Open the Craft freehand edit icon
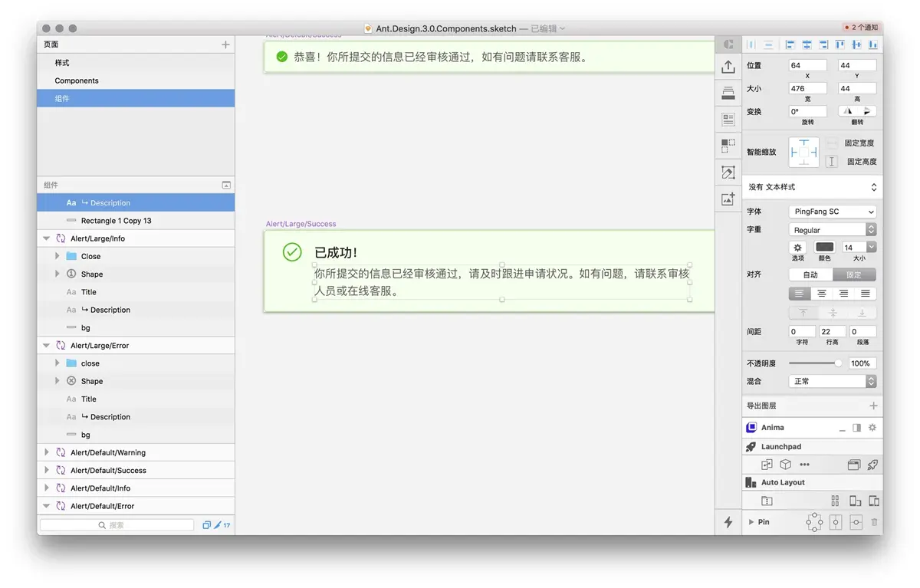The height and width of the screenshot is (588, 920). [x=728, y=172]
